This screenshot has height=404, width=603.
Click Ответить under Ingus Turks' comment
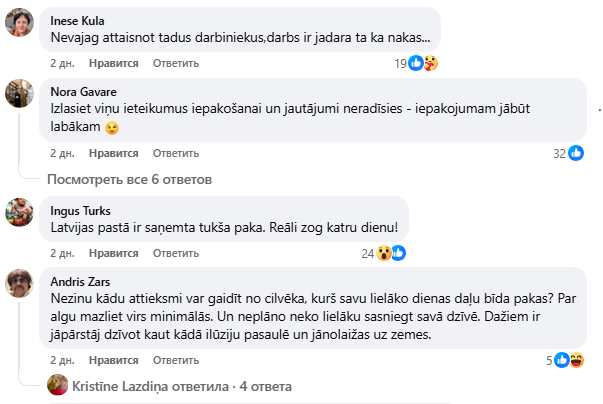click(x=176, y=253)
